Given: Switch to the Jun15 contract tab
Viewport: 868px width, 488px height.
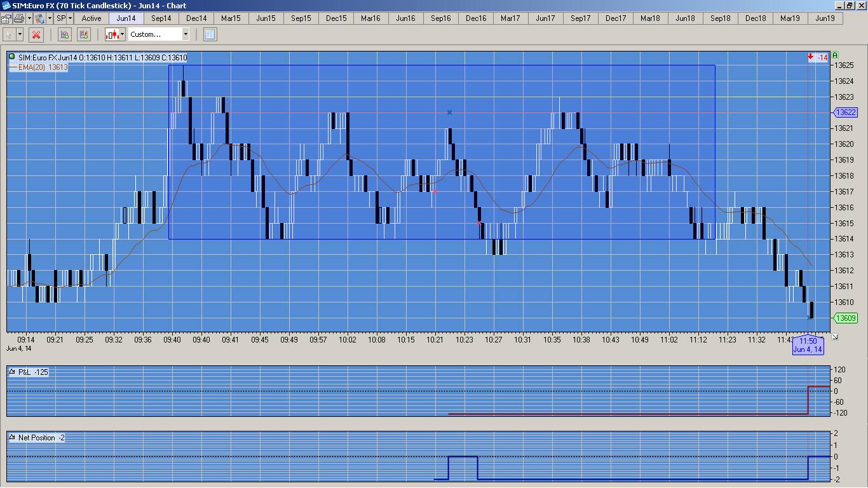Looking at the screenshot, I should 266,18.
